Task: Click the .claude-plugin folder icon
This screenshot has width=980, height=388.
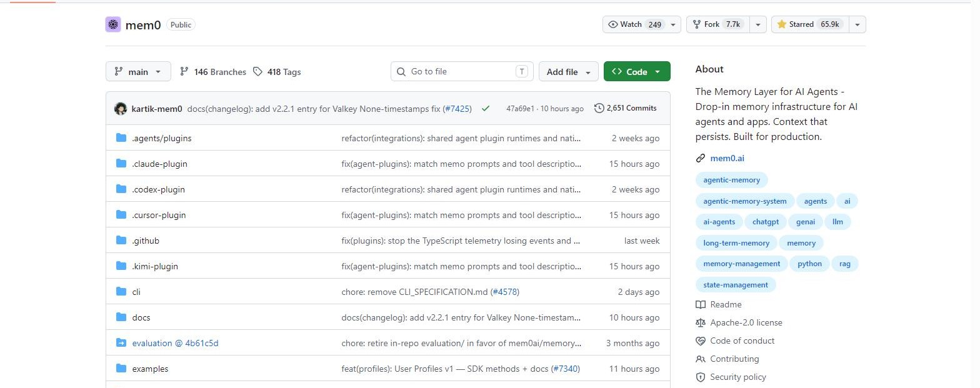Action: pos(121,164)
